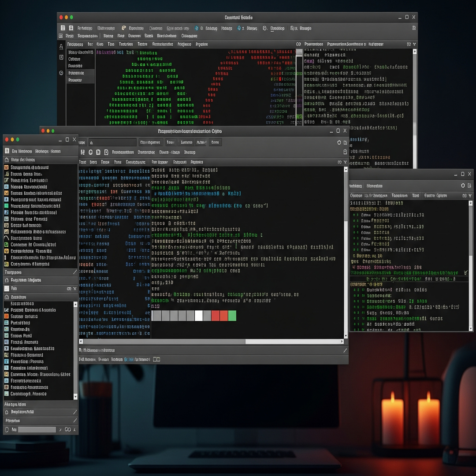476x476 pixels.
Task: Pick the green color swatch in middle window
Action: click(232, 316)
